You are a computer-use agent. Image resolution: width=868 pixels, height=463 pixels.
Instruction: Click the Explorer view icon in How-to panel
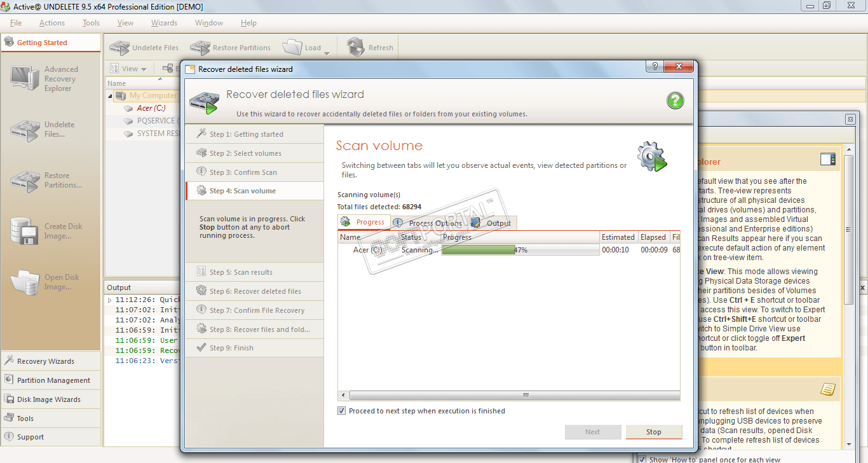point(828,160)
